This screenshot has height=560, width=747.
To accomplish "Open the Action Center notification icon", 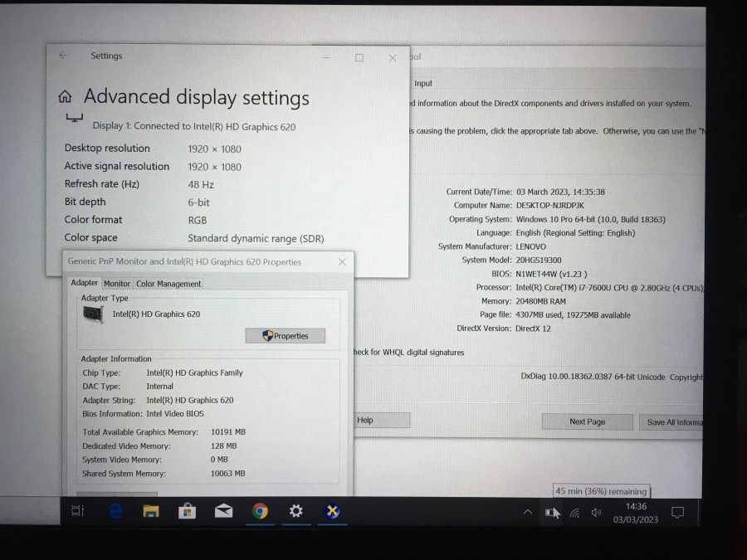I will [677, 513].
